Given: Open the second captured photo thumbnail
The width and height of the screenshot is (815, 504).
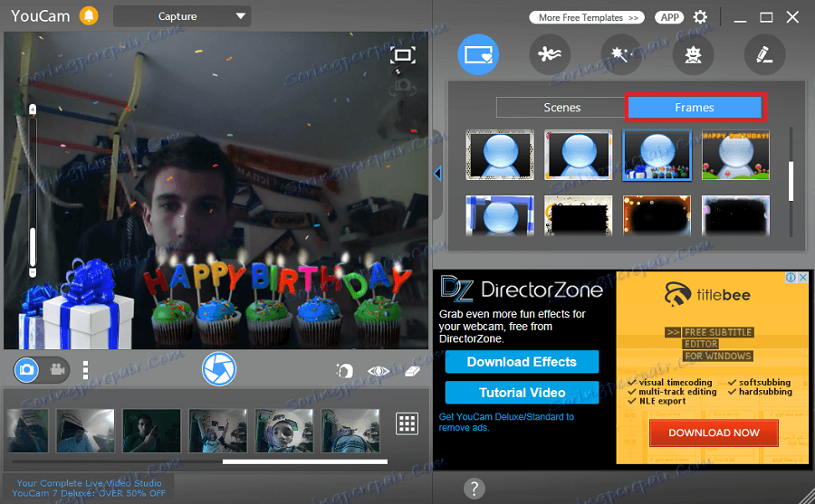Looking at the screenshot, I should click(x=85, y=430).
